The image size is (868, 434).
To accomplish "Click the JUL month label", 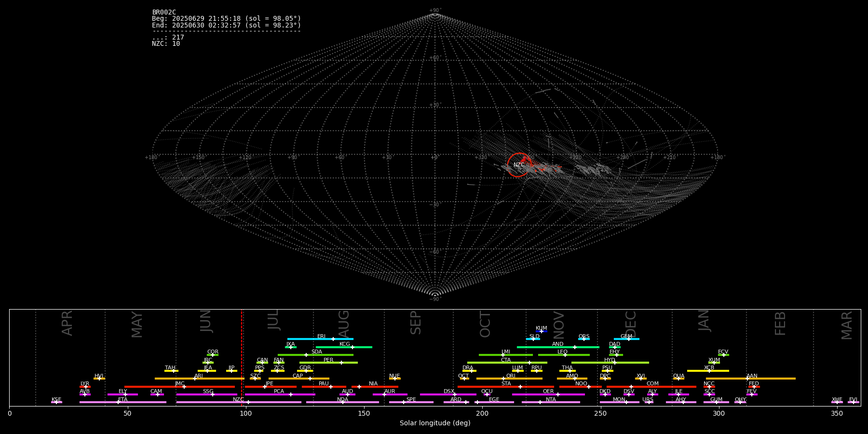I will point(273,320).
